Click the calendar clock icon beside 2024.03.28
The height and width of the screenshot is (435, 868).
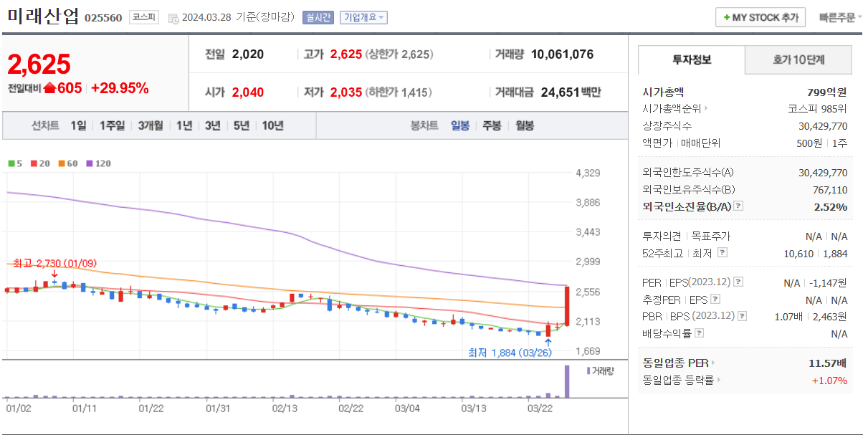click(173, 18)
